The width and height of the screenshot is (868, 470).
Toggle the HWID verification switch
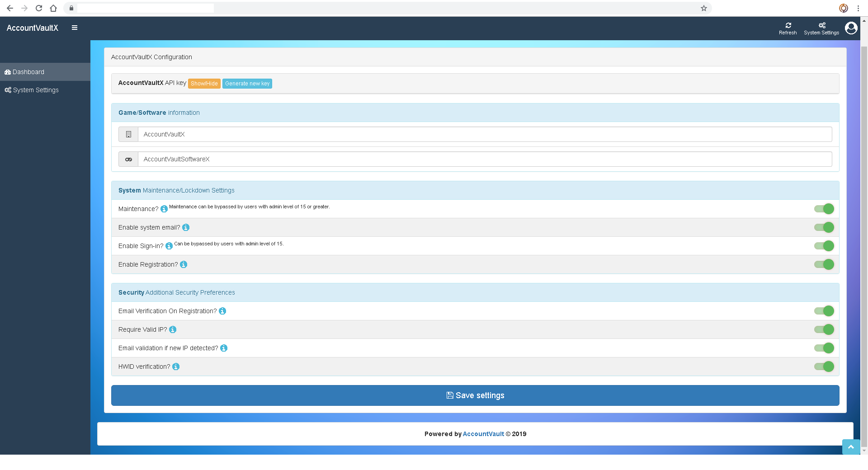(824, 367)
